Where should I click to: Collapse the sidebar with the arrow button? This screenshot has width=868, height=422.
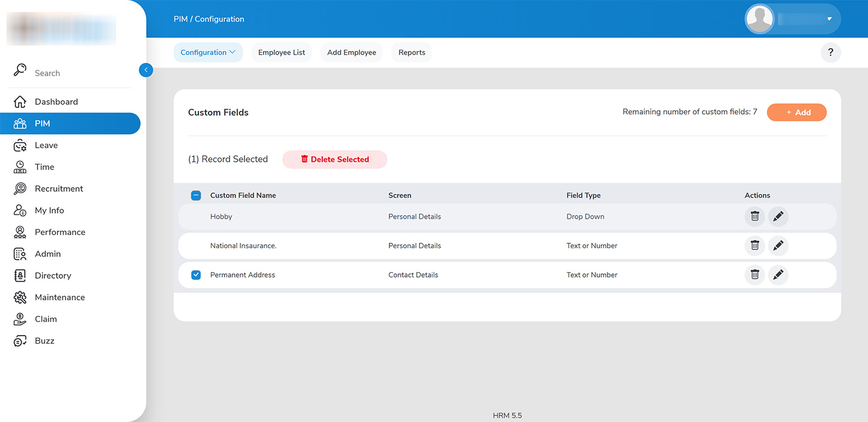(146, 70)
